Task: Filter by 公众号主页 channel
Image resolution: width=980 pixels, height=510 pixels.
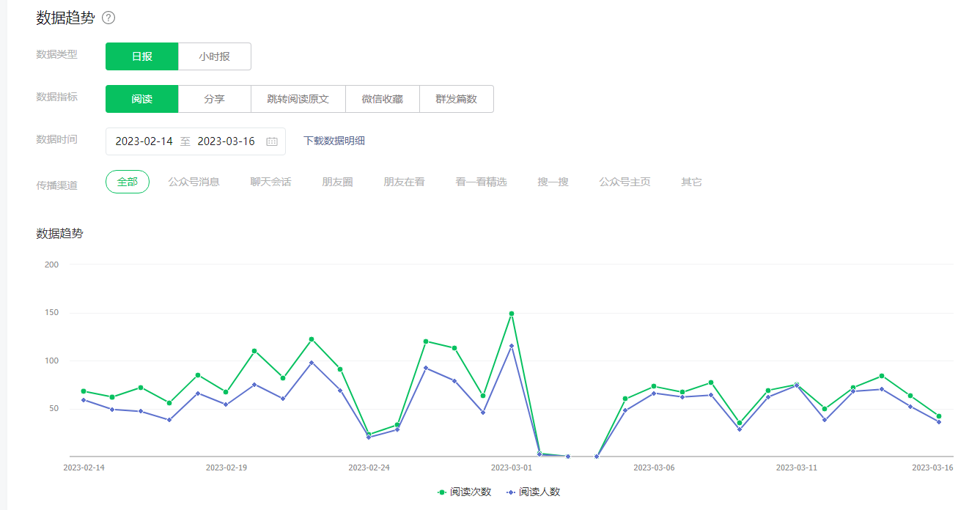Action: click(625, 182)
